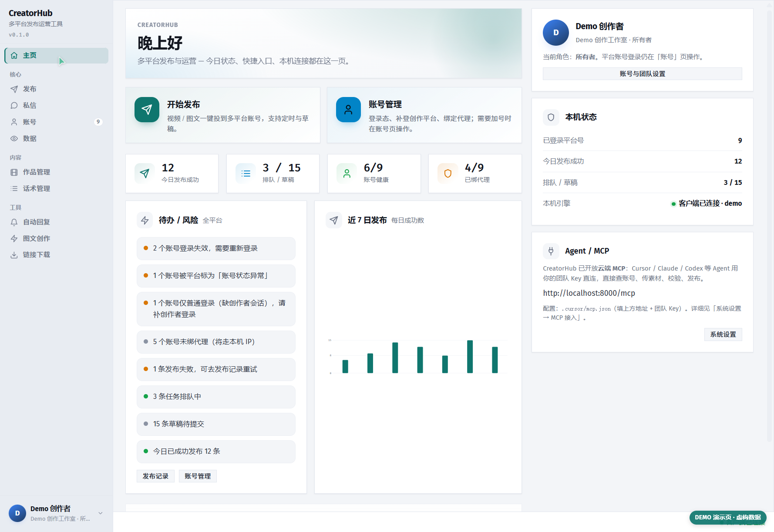
Task: Click the blue 账号管理 person icon
Action: point(348,110)
